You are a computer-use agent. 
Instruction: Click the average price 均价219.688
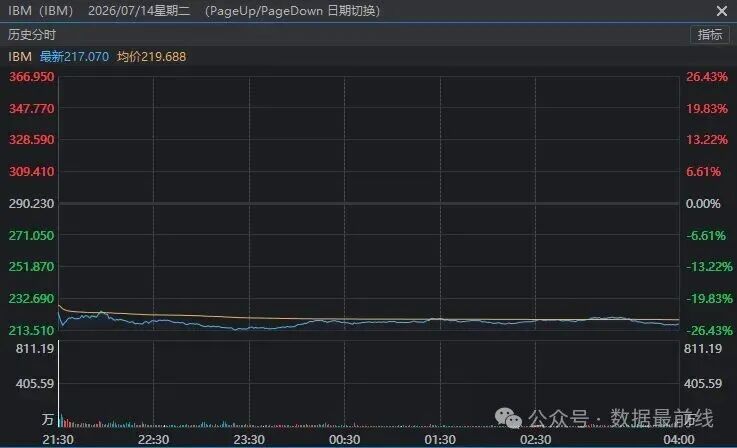coord(151,57)
